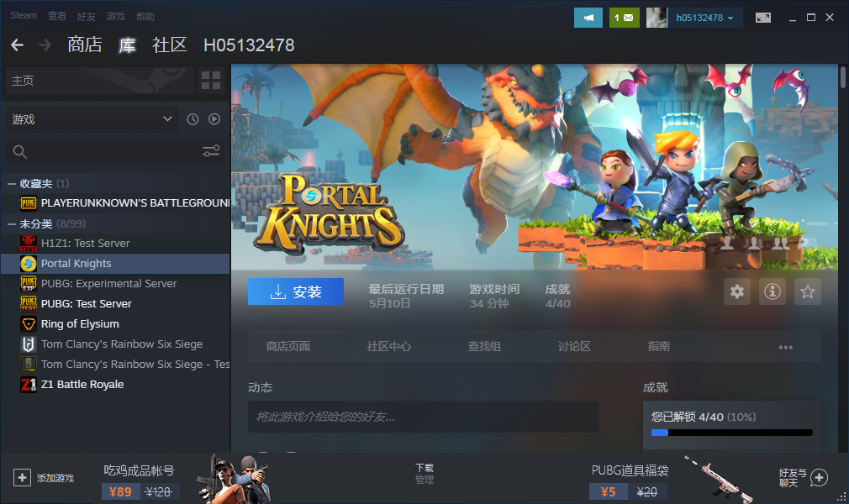Click the library search magnifier icon
The width and height of the screenshot is (849, 504).
tap(20, 152)
